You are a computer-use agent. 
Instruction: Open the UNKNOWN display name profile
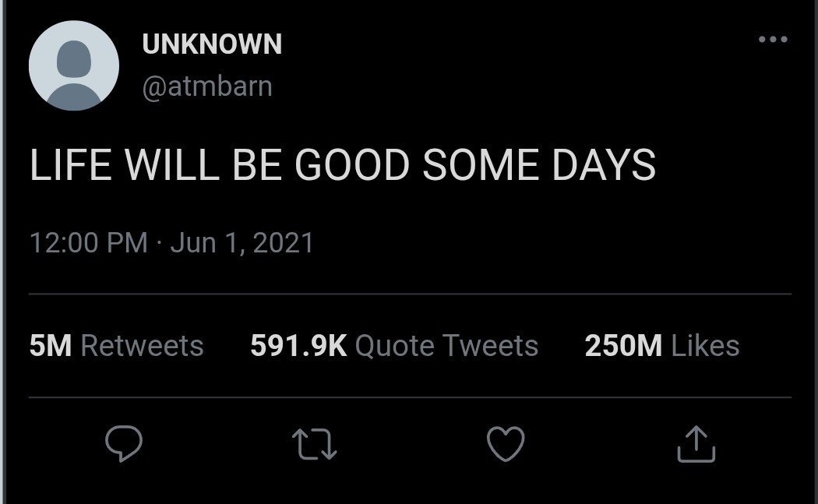[x=212, y=44]
